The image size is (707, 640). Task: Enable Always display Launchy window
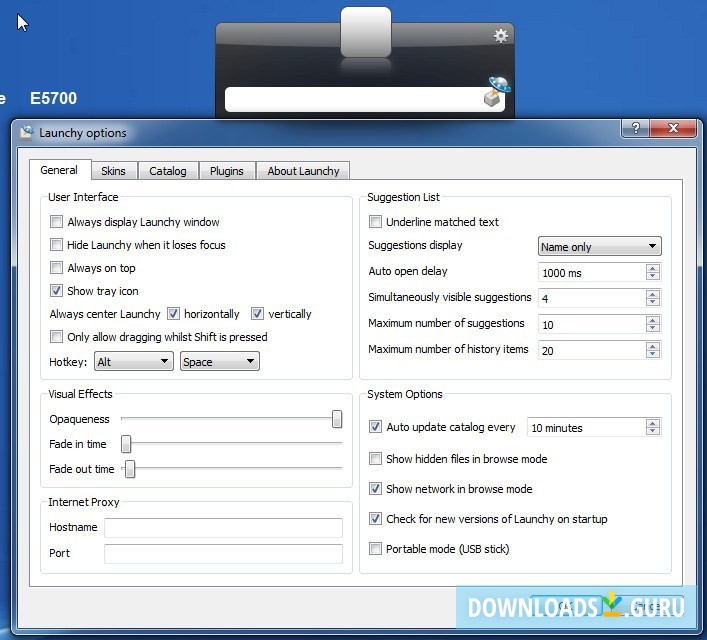[56, 221]
